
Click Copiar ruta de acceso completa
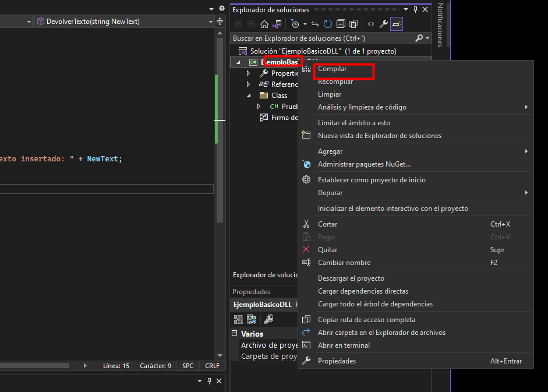click(366, 320)
